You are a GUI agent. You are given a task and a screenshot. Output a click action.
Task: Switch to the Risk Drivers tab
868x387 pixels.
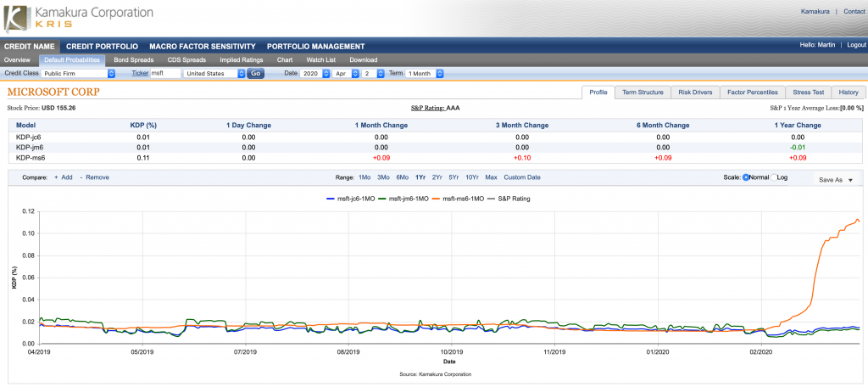(x=695, y=93)
